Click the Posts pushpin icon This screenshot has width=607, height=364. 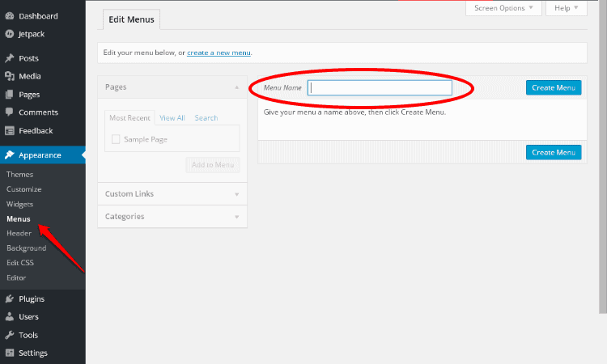10,58
